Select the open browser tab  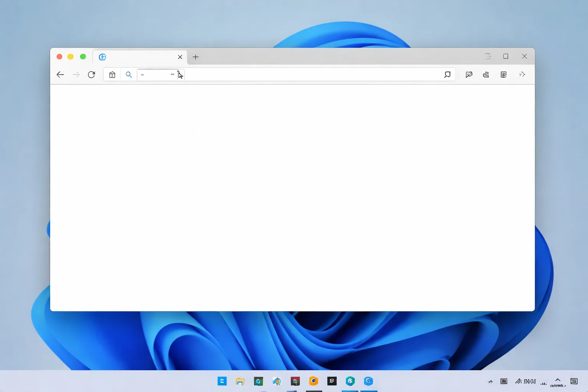click(x=140, y=57)
